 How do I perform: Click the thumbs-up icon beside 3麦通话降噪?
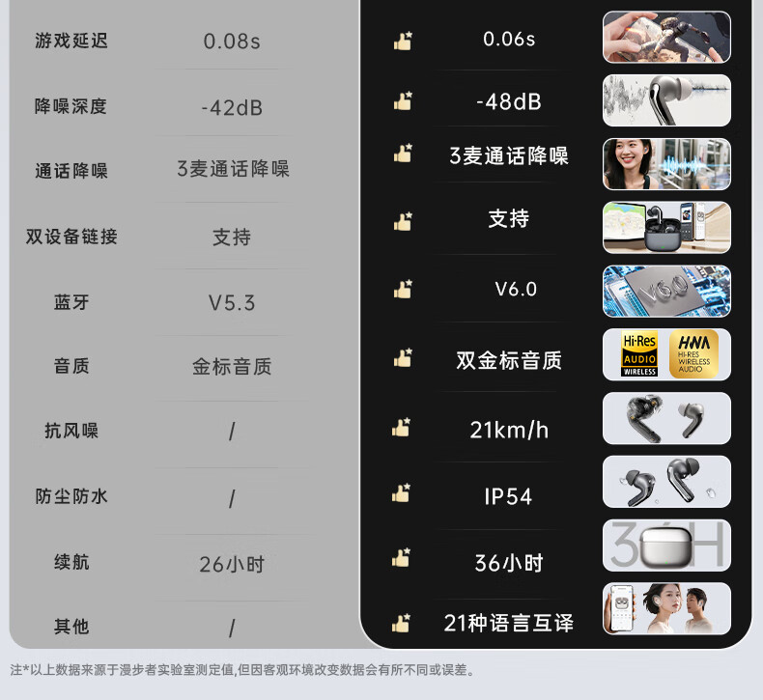[403, 154]
